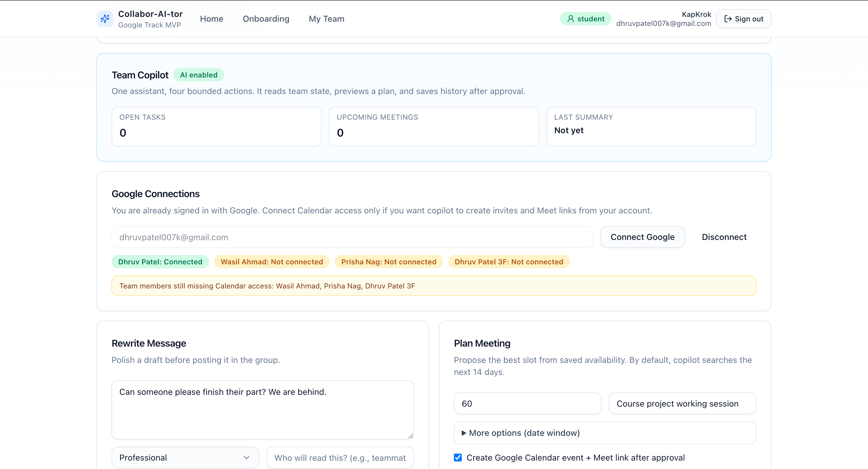Edit the Course project working session title

click(x=682, y=403)
